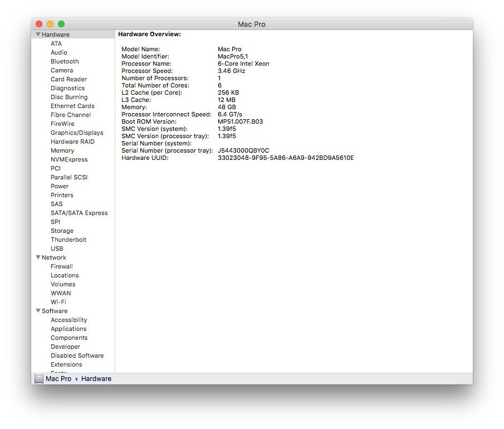Image resolution: width=504 pixels, height=429 pixels.
Task: Select SATA/SATA Express entry
Action: pyautogui.click(x=79, y=213)
